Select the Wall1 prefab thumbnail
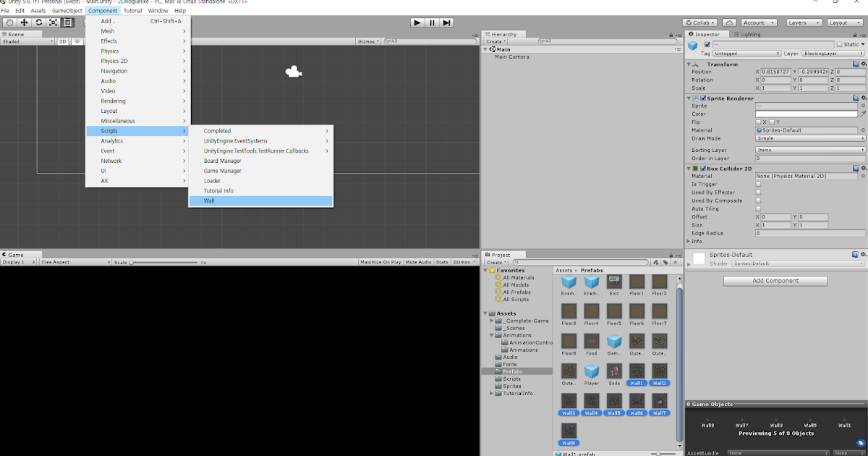 [637, 372]
